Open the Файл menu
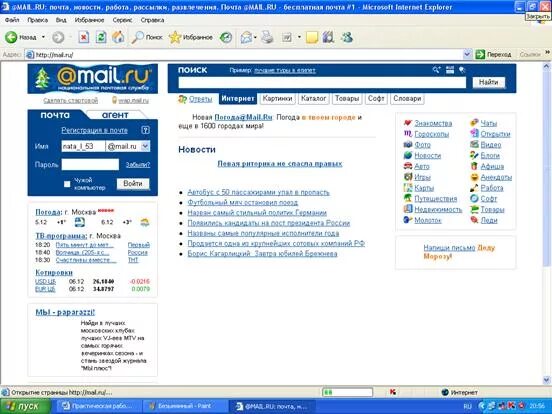The image size is (552, 414). pyautogui.click(x=12, y=20)
